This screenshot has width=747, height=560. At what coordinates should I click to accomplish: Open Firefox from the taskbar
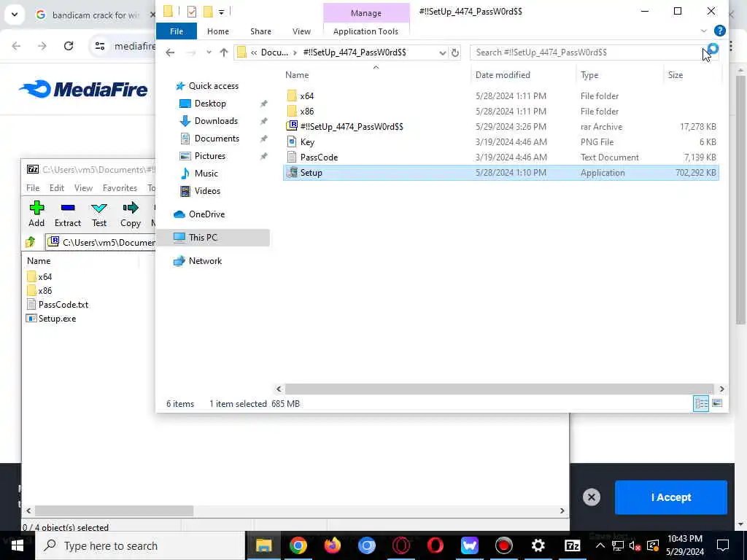point(333,545)
